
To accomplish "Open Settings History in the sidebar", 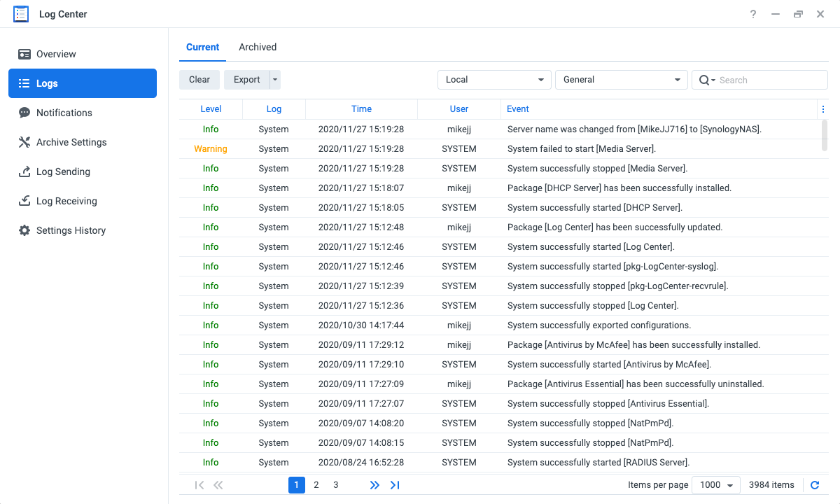I will coord(71,230).
